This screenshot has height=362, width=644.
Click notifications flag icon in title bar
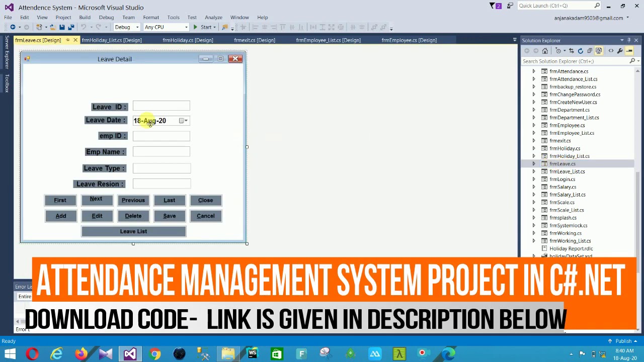pos(495,6)
